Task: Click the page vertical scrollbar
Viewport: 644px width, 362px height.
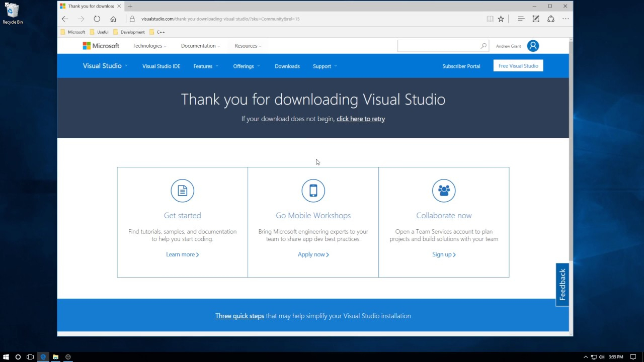Action: (571, 151)
